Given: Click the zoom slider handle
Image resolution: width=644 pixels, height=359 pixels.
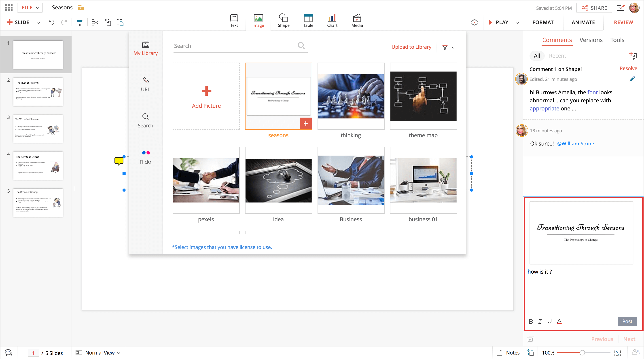Looking at the screenshot, I should pos(582,353).
